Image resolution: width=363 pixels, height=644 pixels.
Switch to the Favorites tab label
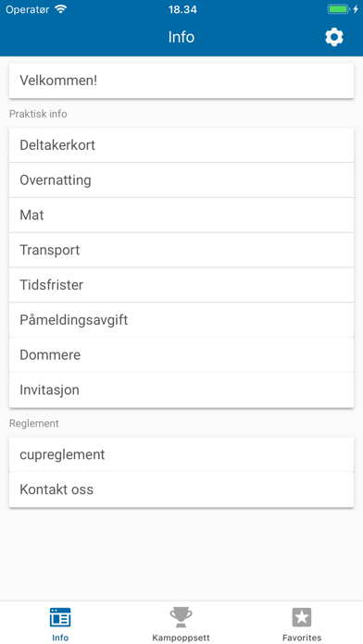tap(302, 638)
